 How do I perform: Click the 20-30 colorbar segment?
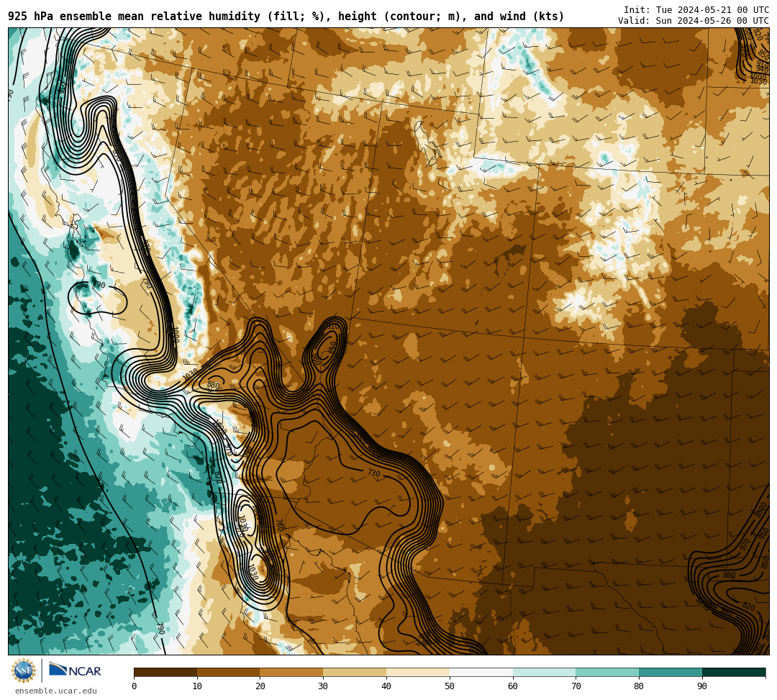pyautogui.click(x=292, y=672)
